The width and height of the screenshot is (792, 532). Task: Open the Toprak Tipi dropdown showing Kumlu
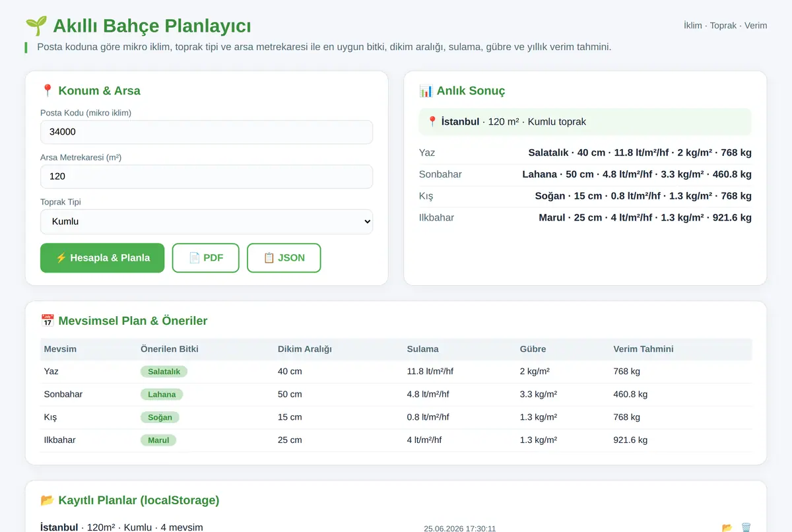pyautogui.click(x=207, y=222)
